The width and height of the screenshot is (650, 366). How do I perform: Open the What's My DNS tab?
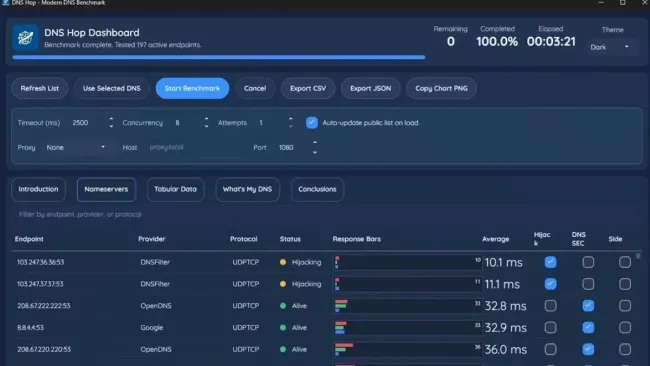[247, 189]
